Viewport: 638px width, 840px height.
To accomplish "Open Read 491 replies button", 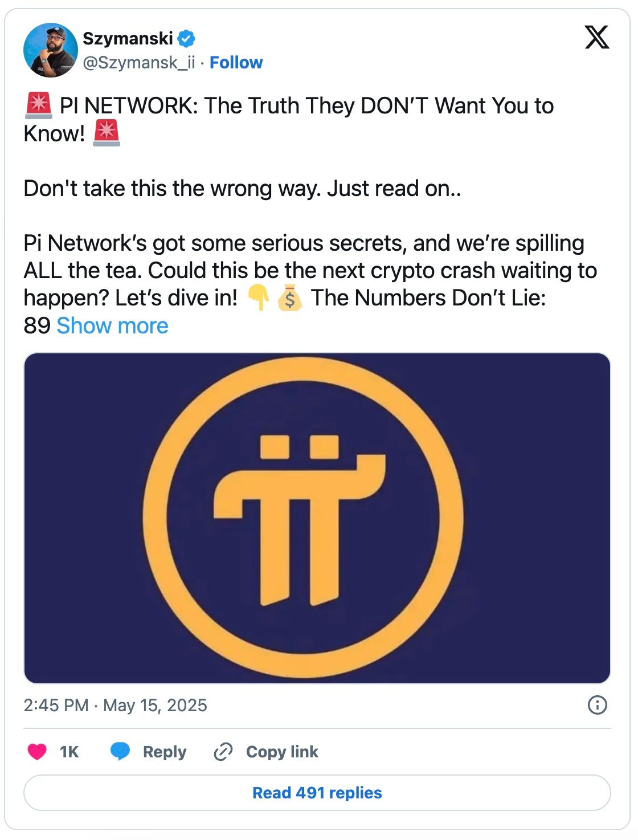I will pyautogui.click(x=317, y=793).
